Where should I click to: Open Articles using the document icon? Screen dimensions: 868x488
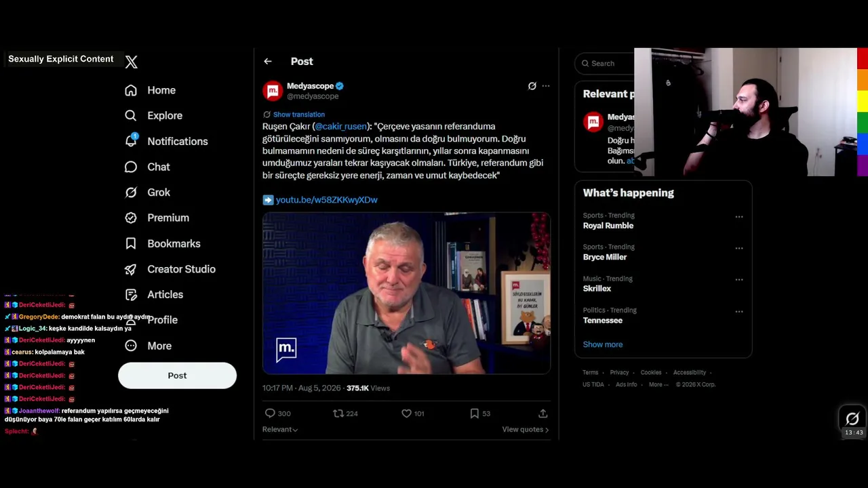click(x=131, y=295)
